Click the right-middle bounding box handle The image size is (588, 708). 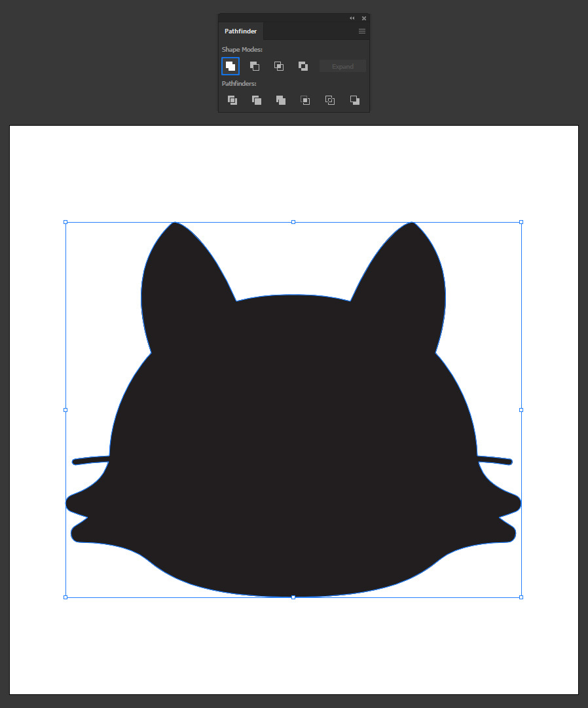[x=521, y=410]
